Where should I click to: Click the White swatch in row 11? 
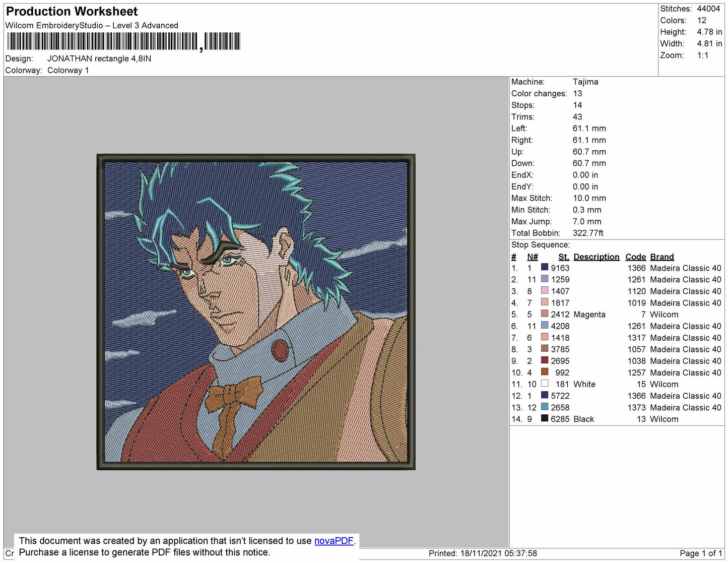pos(545,384)
